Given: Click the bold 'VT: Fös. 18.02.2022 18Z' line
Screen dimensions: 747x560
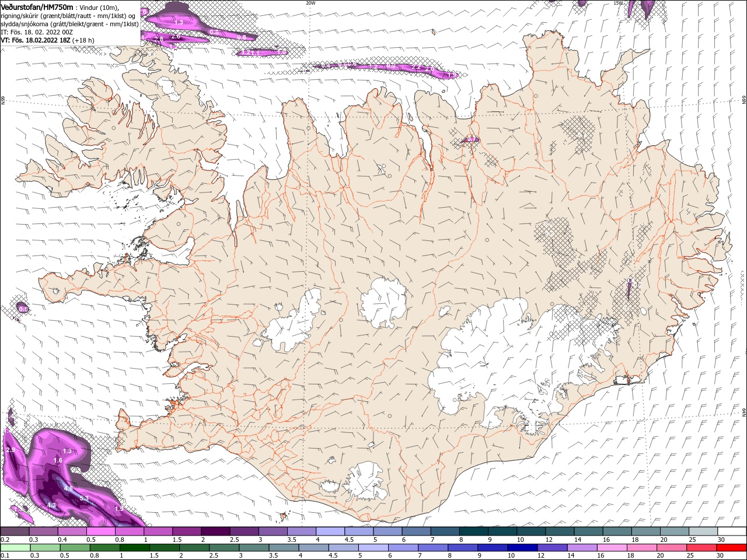Looking at the screenshot, I should coord(36,40).
